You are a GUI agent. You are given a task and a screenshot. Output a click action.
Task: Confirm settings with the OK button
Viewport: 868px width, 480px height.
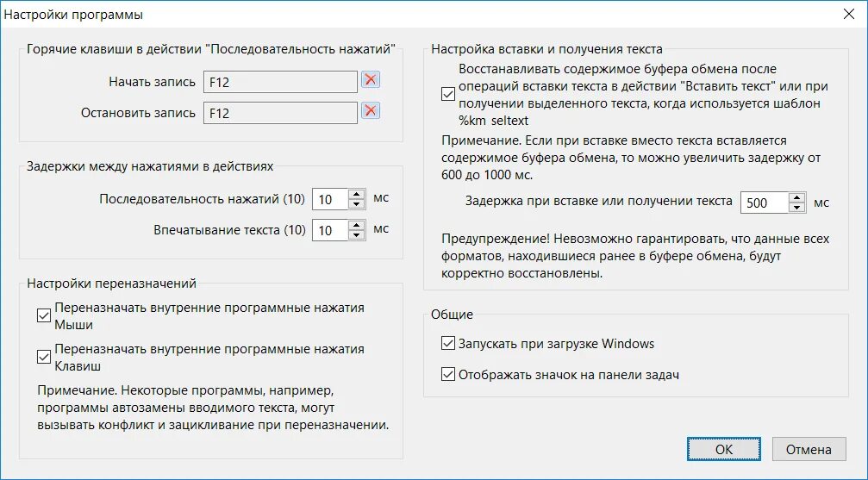(724, 449)
